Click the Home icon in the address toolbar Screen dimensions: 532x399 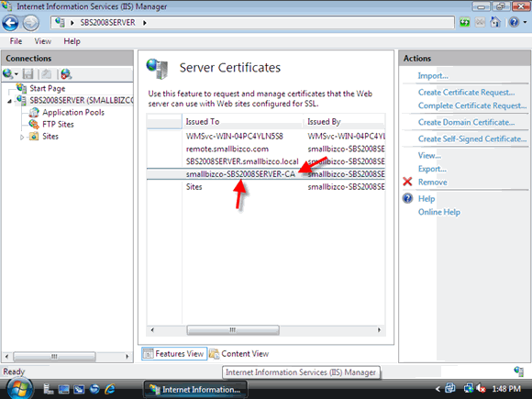(495, 22)
